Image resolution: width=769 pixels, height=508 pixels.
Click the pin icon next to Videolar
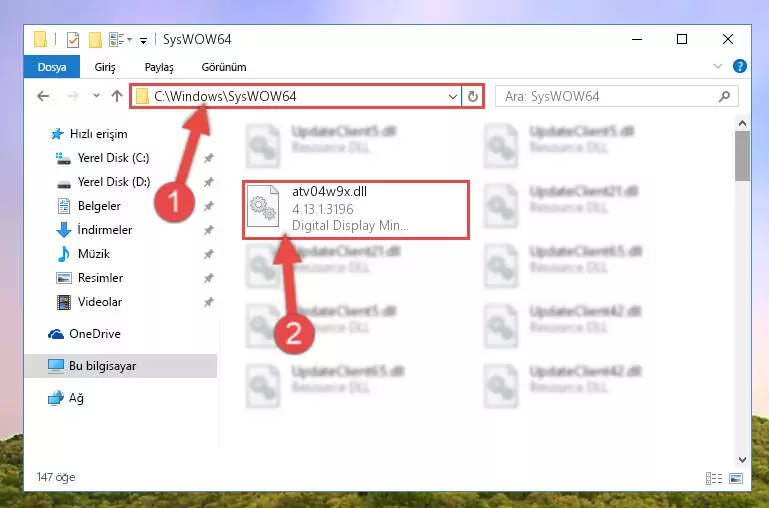[x=209, y=302]
